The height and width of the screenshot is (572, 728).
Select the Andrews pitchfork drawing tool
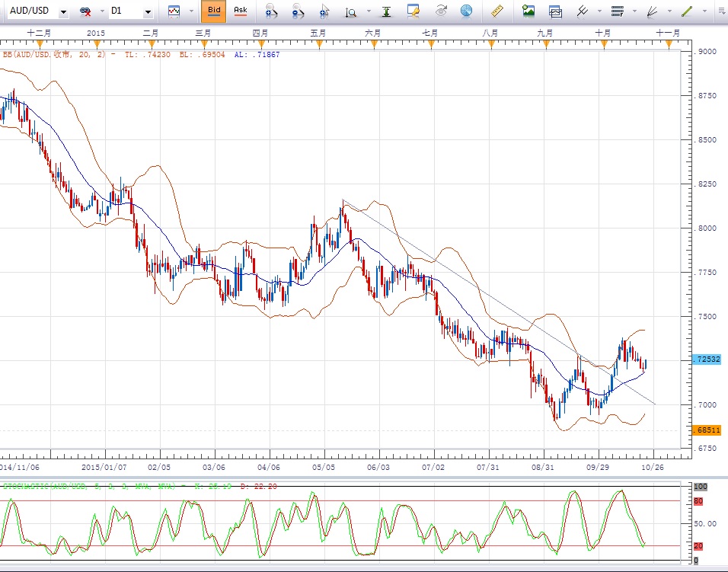(582, 11)
